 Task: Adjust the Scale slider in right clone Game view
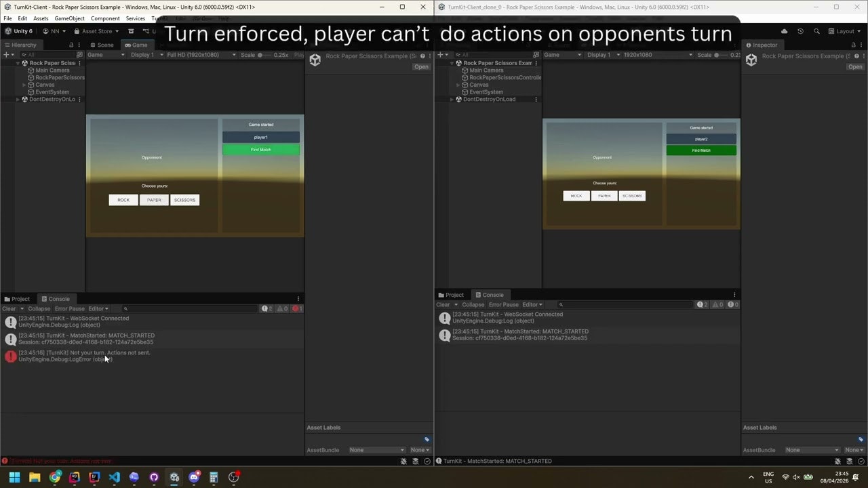click(721, 55)
